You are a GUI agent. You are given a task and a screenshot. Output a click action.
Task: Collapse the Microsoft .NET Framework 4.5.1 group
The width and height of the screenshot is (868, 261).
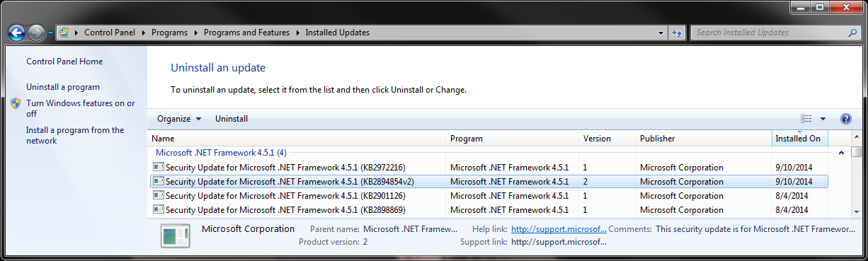click(x=840, y=152)
